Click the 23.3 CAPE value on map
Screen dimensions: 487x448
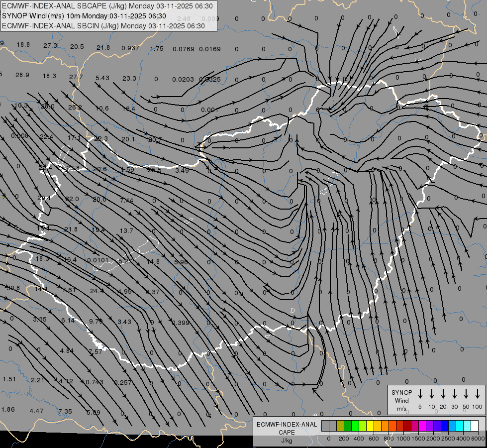pos(129,78)
